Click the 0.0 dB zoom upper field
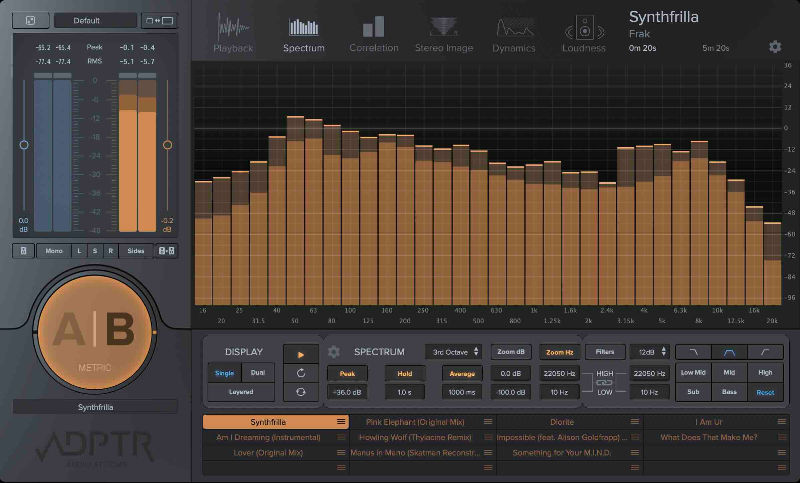 (x=511, y=373)
